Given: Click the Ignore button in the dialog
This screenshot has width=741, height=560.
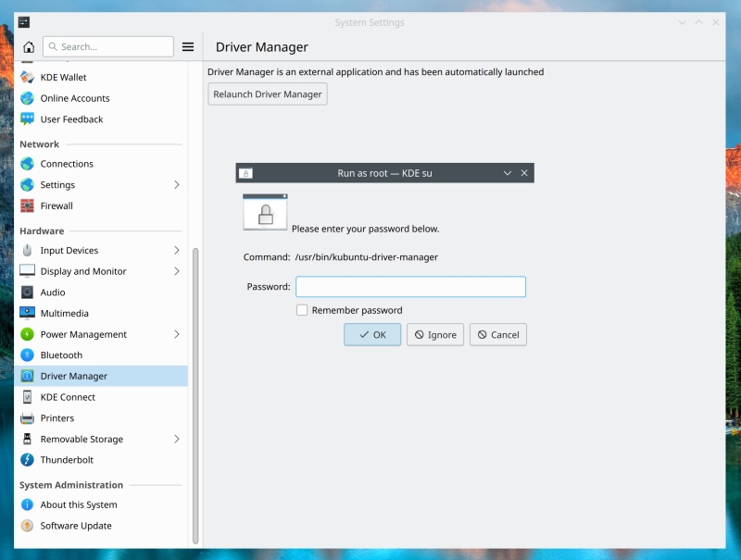Looking at the screenshot, I should pos(435,334).
